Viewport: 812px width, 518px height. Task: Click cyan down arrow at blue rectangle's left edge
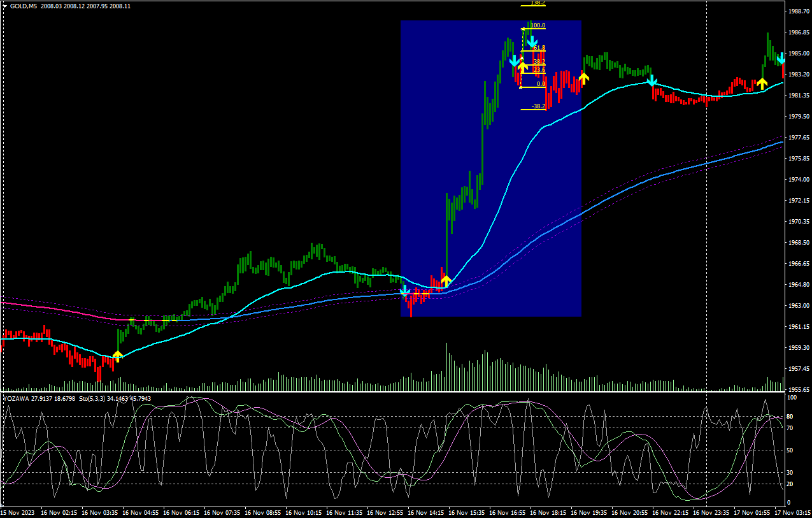point(405,292)
